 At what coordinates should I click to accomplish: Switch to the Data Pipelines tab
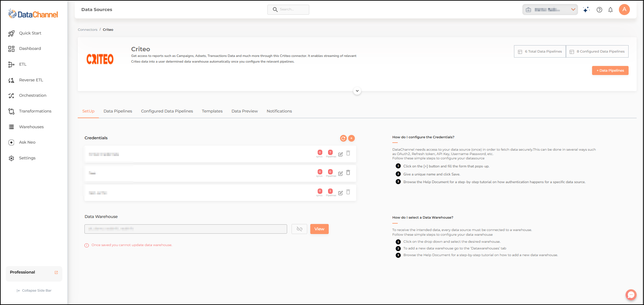pos(118,111)
